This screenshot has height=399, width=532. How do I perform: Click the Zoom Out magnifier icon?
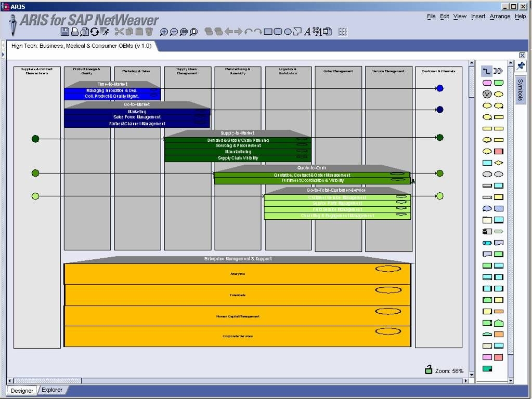click(174, 32)
